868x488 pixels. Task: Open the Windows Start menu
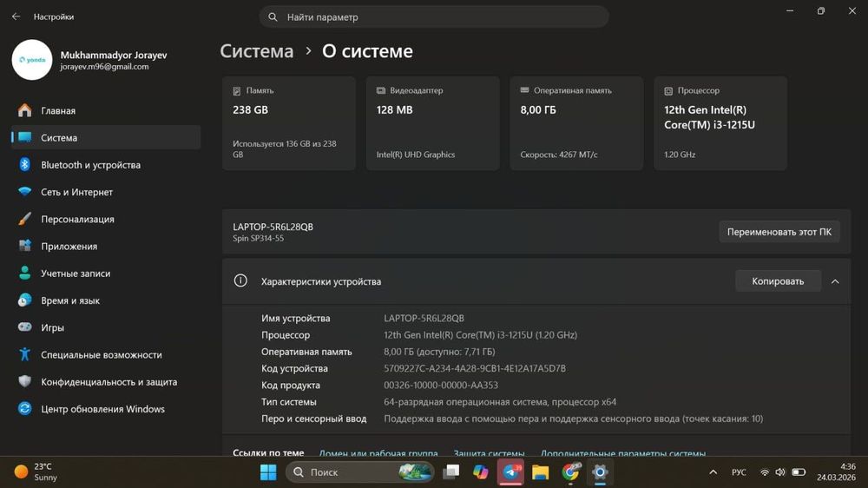pos(268,472)
